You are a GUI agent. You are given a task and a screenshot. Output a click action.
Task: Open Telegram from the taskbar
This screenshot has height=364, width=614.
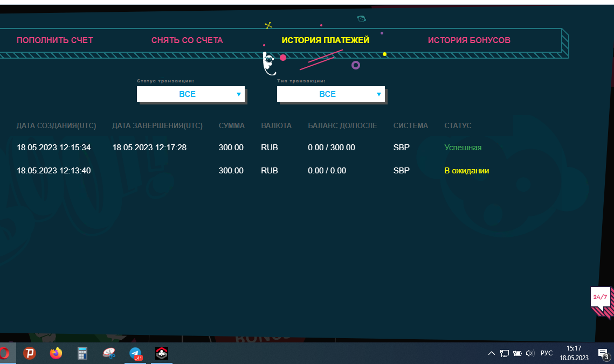click(x=135, y=353)
